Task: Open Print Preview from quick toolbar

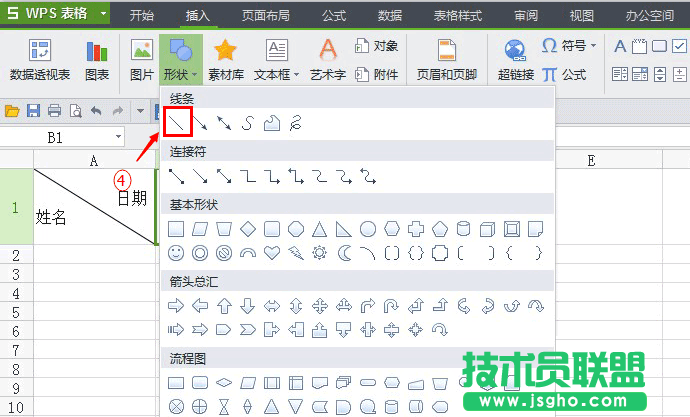Action: 76,110
